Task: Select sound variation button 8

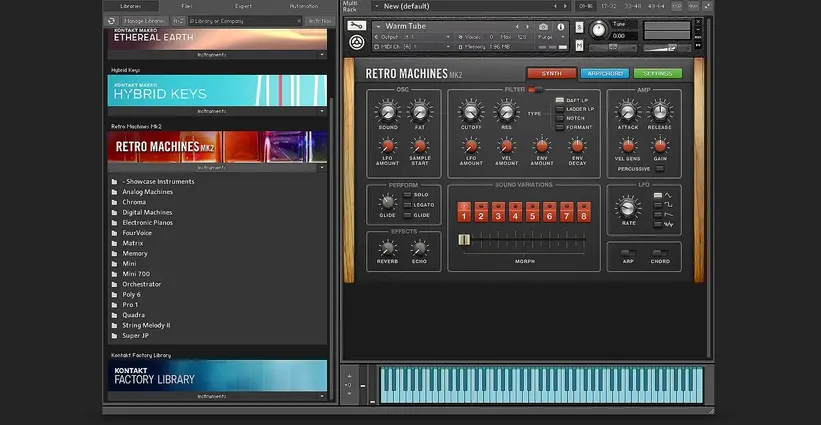Action: pyautogui.click(x=583, y=212)
